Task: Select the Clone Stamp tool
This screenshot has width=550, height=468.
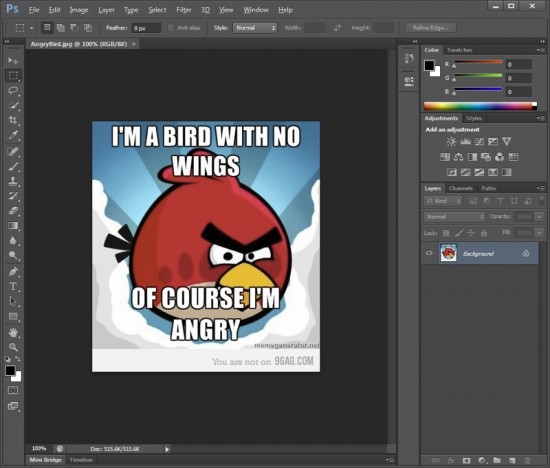Action: coord(13,181)
